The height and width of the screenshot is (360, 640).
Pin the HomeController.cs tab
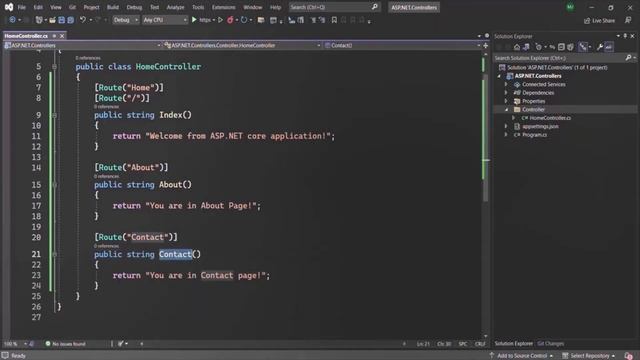(54, 36)
